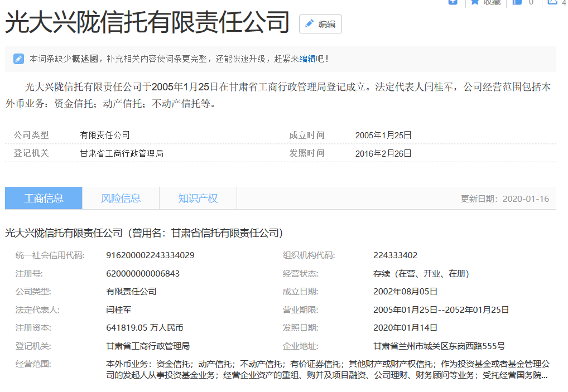Image resolution: width=568 pixels, height=392 pixels.
Task: Click the 组织机构代码 label
Action: point(309,255)
